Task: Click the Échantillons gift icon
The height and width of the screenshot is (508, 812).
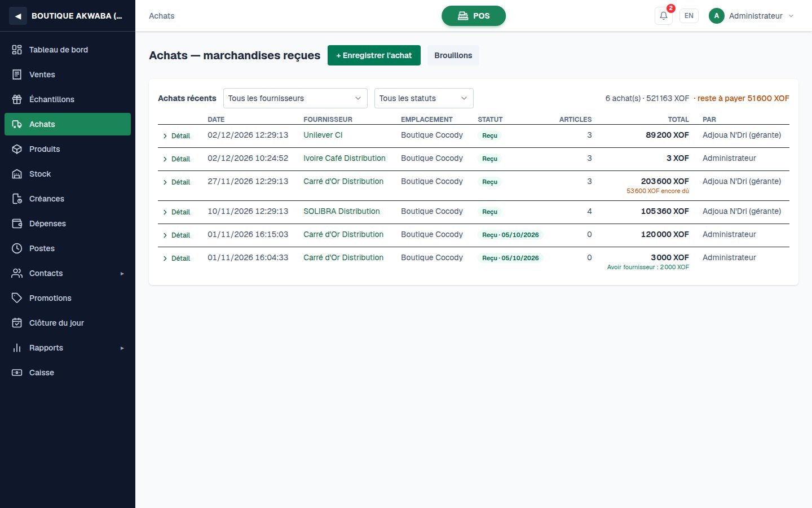Action: point(17,99)
